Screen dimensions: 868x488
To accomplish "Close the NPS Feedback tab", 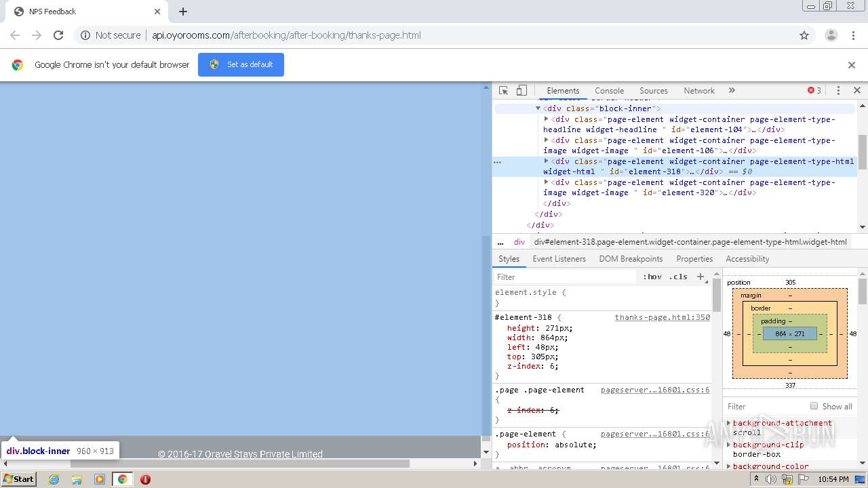I will tap(157, 12).
